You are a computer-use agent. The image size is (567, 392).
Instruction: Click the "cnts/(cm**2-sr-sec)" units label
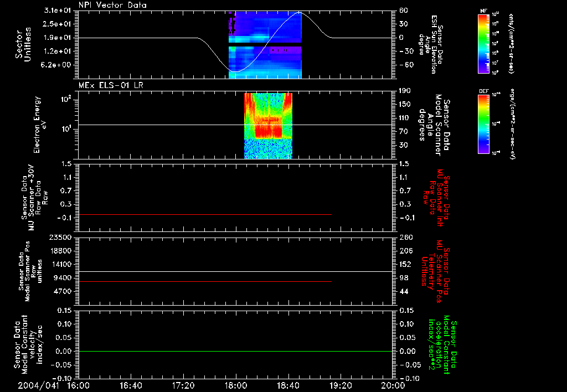point(511,43)
